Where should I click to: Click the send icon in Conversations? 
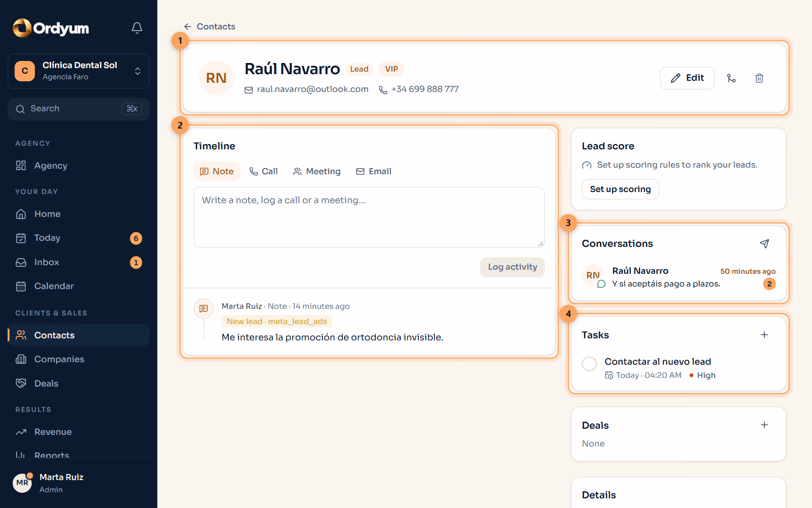(764, 244)
